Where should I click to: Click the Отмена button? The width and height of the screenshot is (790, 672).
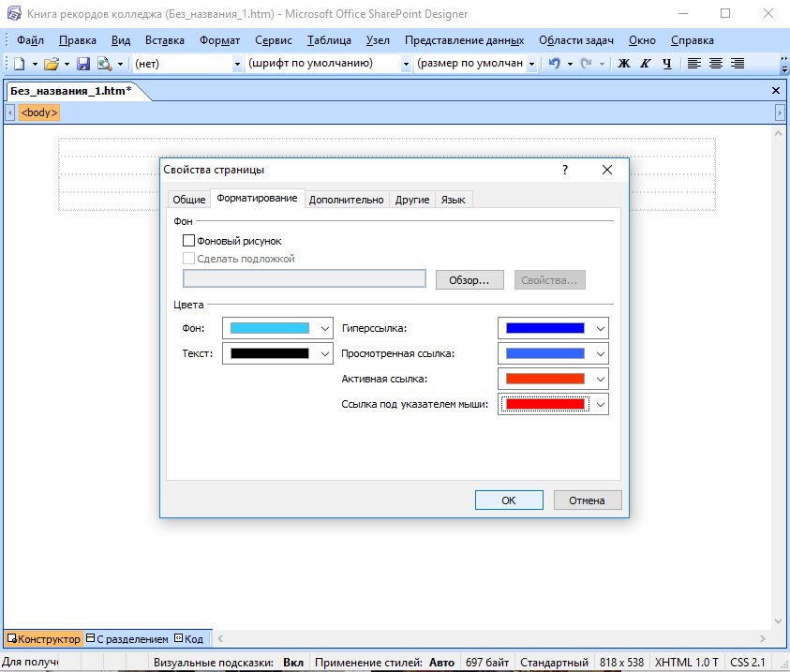click(x=588, y=500)
